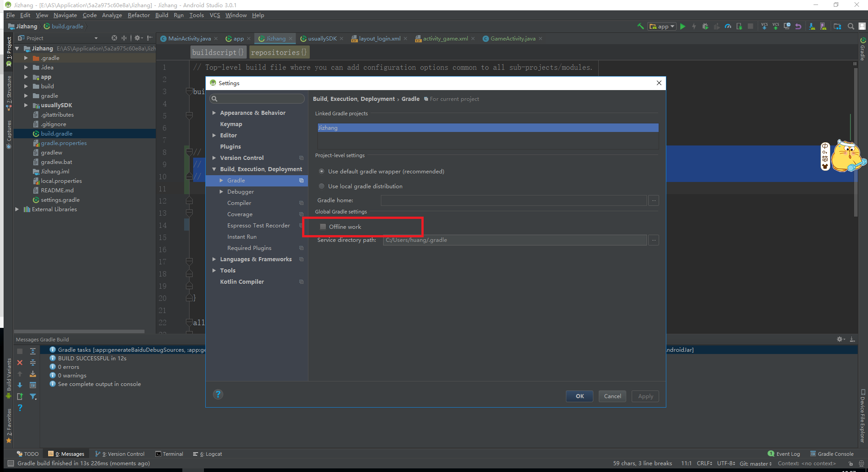
Task: Open the Navigate menu
Action: 65,15
